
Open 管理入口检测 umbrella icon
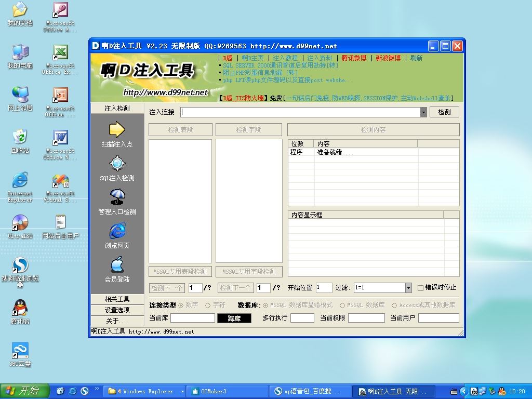(x=117, y=197)
